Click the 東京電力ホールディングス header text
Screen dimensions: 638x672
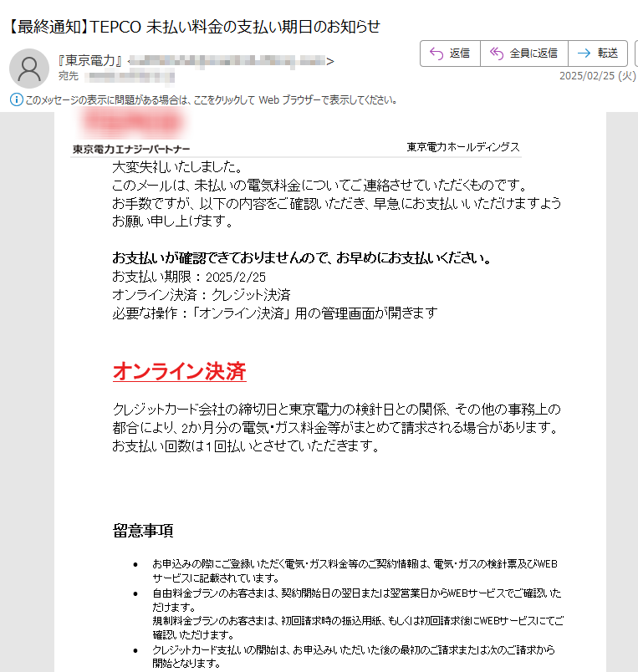pyautogui.click(x=463, y=147)
